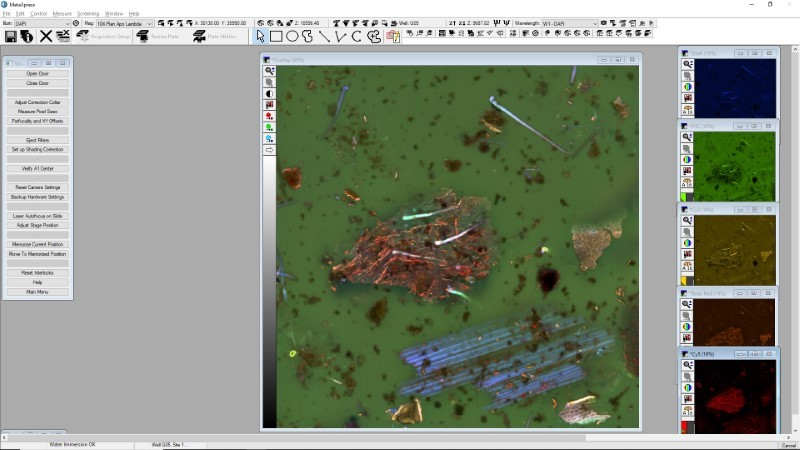Click Parfocality and XY Offsets button
This screenshot has width=800, height=450.
[37, 121]
